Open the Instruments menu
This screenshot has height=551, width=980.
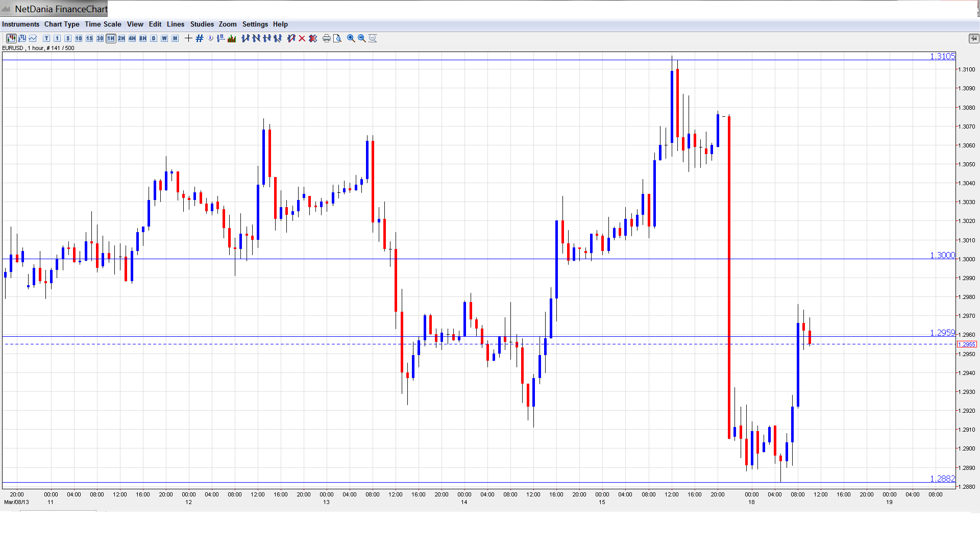pyautogui.click(x=20, y=24)
